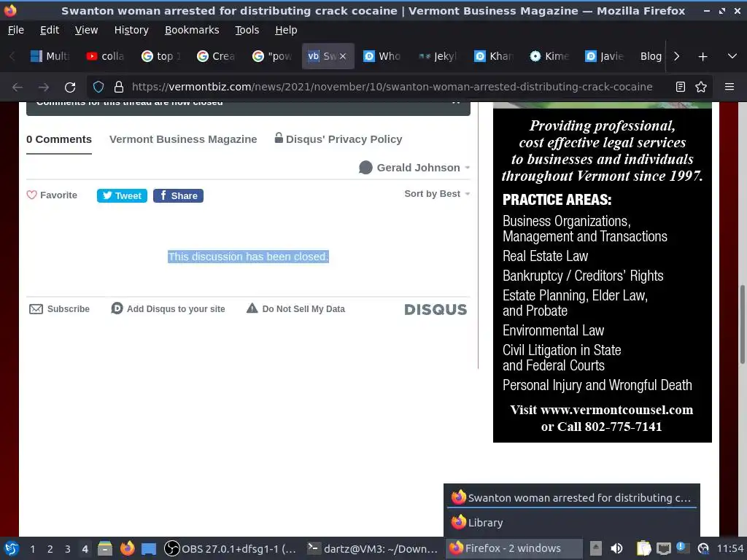Screen dimensions: 747x560
Task: Switch to the 'Multi' tab
Action: coord(50,56)
